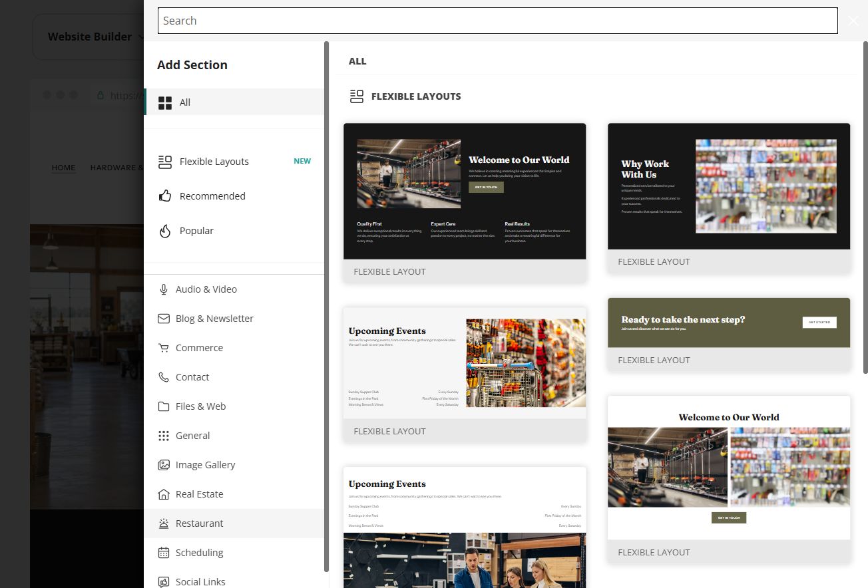
Task: Click the HOME link in the background page
Action: [x=64, y=168]
